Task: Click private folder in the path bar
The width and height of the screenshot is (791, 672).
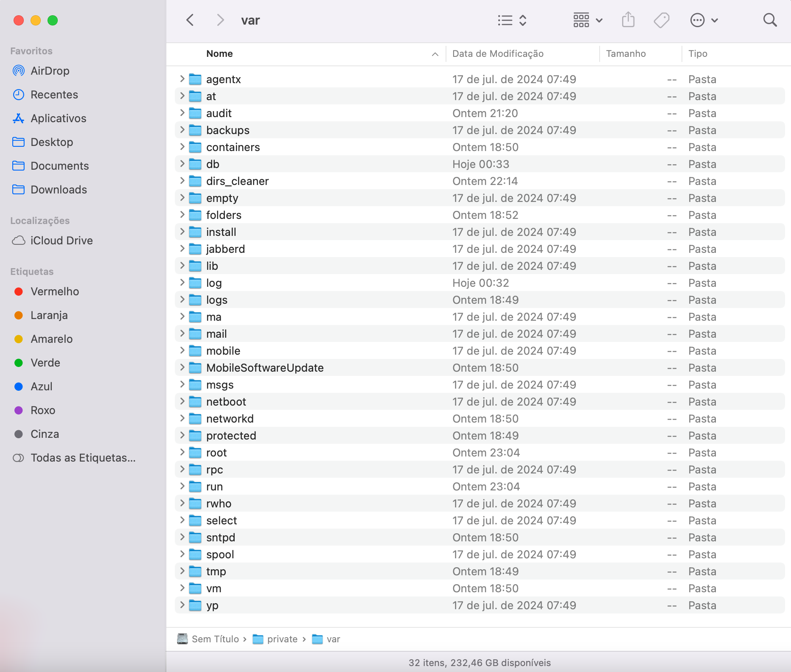Action: click(282, 639)
